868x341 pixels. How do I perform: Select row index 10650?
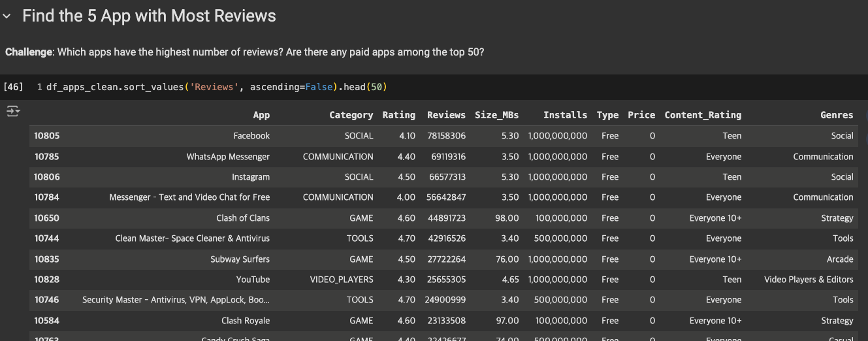tap(47, 218)
